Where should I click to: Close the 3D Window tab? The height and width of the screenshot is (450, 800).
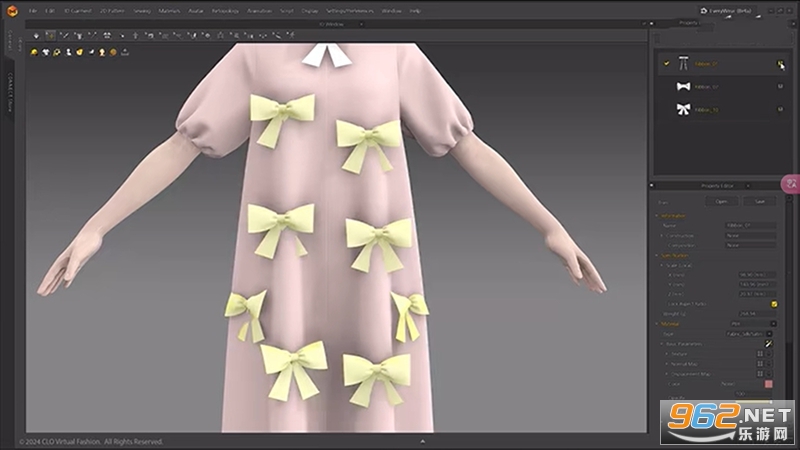tap(361, 24)
